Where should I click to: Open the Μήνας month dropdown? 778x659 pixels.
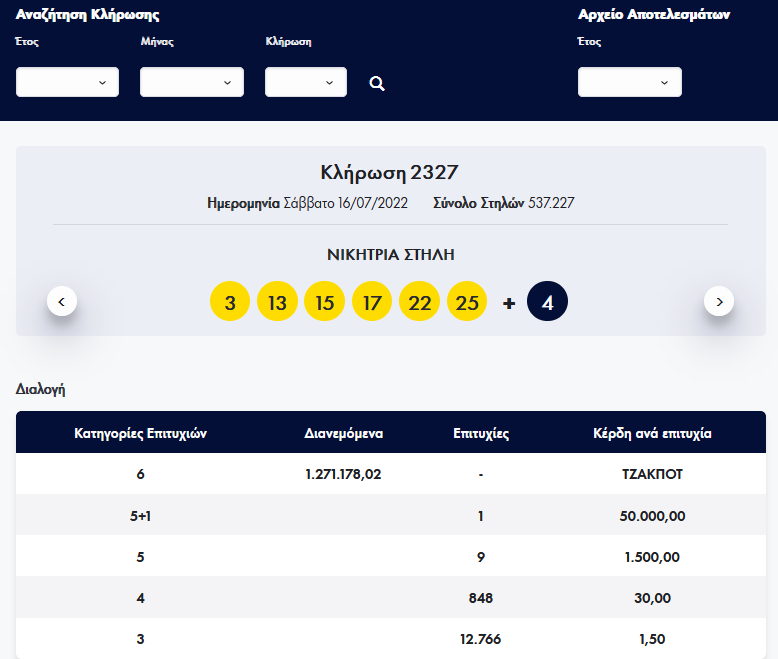[192, 82]
